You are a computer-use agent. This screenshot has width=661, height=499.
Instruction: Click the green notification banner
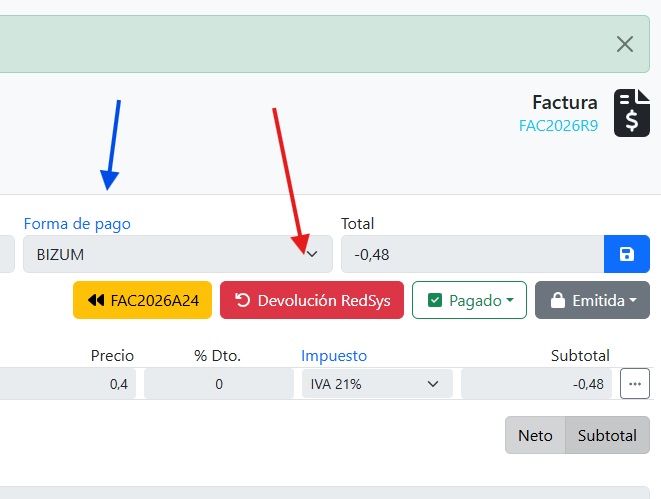click(x=300, y=44)
